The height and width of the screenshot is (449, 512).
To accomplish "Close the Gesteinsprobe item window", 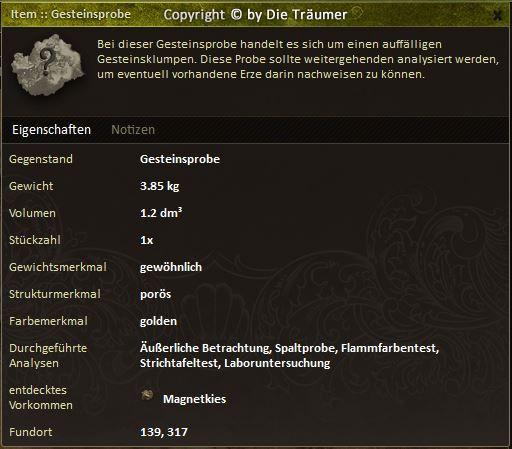I will pyautogui.click(x=497, y=15).
